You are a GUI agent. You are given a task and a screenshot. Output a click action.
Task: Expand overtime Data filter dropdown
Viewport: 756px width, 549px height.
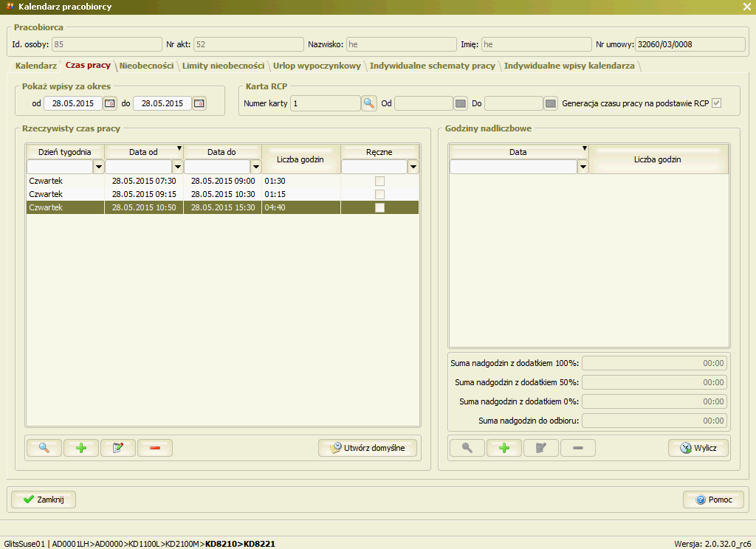pyautogui.click(x=583, y=167)
